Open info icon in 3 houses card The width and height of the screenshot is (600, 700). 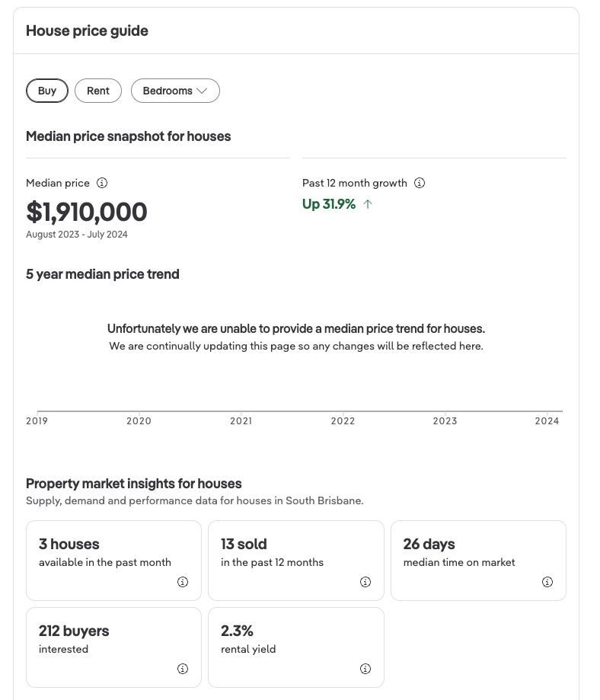pyautogui.click(x=183, y=582)
